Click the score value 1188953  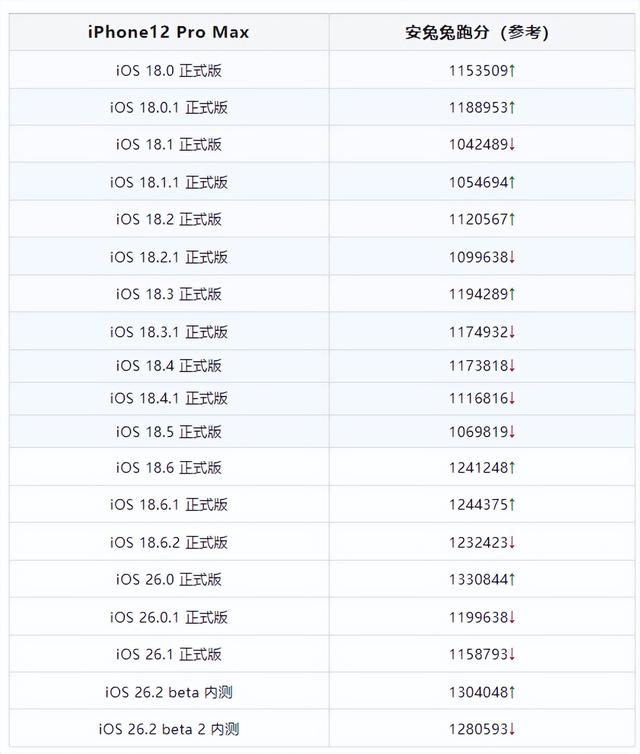tap(478, 107)
